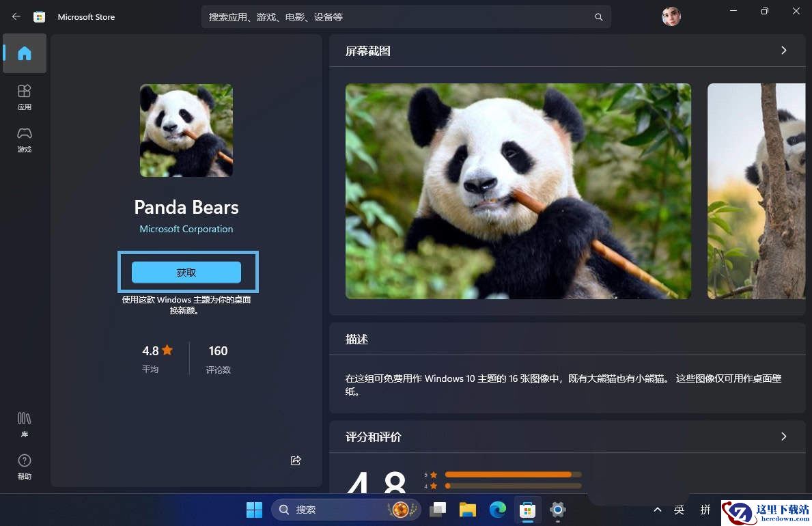Image resolution: width=812 pixels, height=526 pixels.
Task: Restore the window size
Action: coord(764,11)
